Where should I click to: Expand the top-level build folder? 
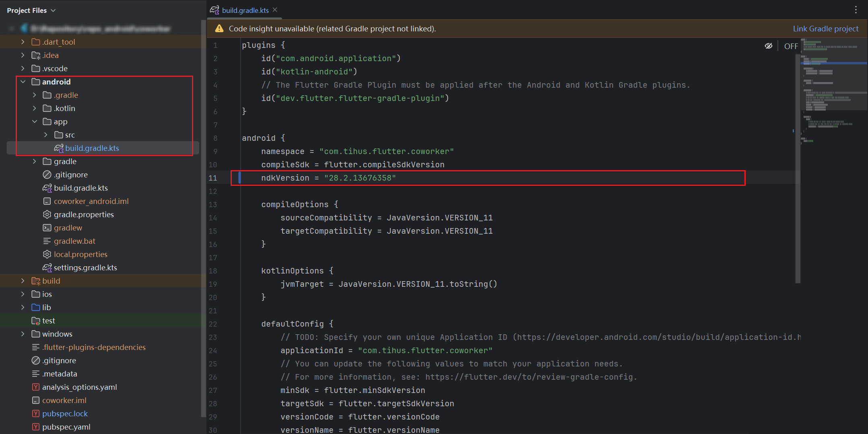pos(23,281)
